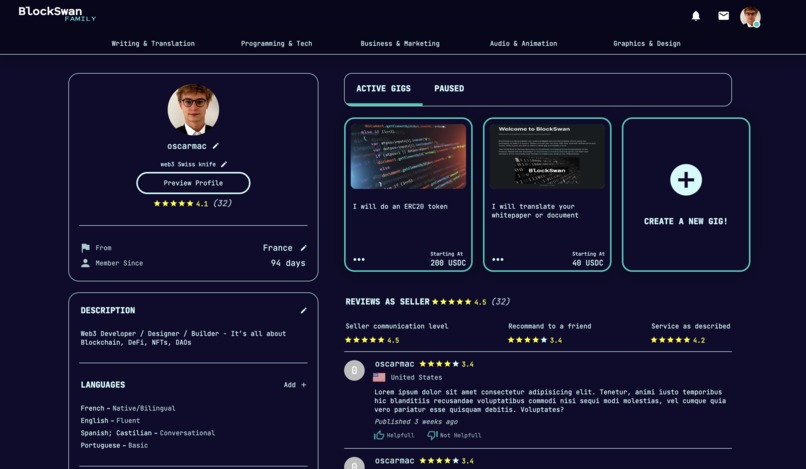This screenshot has width=806, height=469.
Task: Click the Languages section heading
Action: (x=103, y=385)
